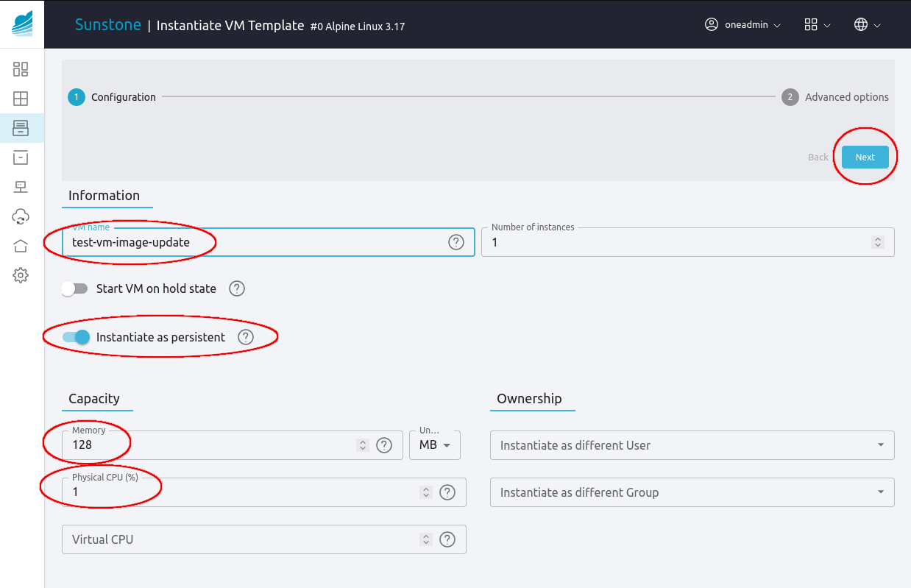Screen dimensions: 911x588
Task: Expand the view selector chevron
Action: tap(827, 25)
